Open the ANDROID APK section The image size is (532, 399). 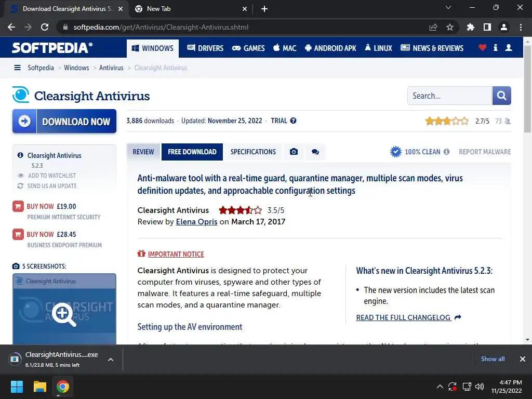[x=330, y=48]
